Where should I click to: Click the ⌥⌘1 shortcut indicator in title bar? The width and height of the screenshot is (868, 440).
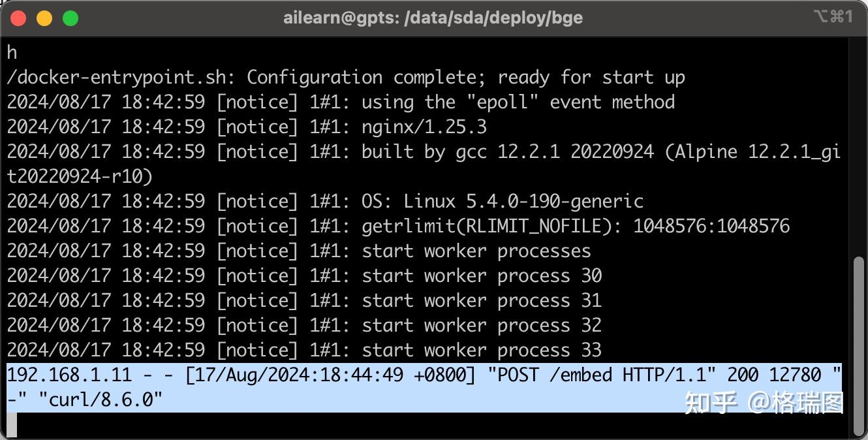pyautogui.click(x=833, y=17)
